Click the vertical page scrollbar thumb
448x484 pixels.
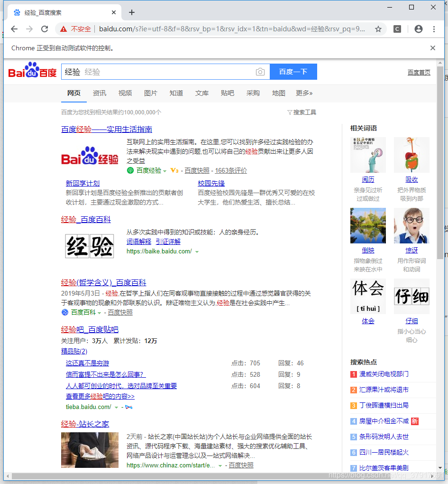click(x=440, y=163)
